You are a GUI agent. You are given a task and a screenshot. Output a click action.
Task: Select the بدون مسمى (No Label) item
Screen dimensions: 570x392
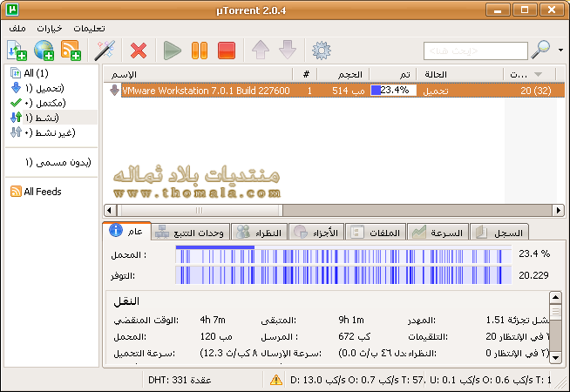coord(58,162)
